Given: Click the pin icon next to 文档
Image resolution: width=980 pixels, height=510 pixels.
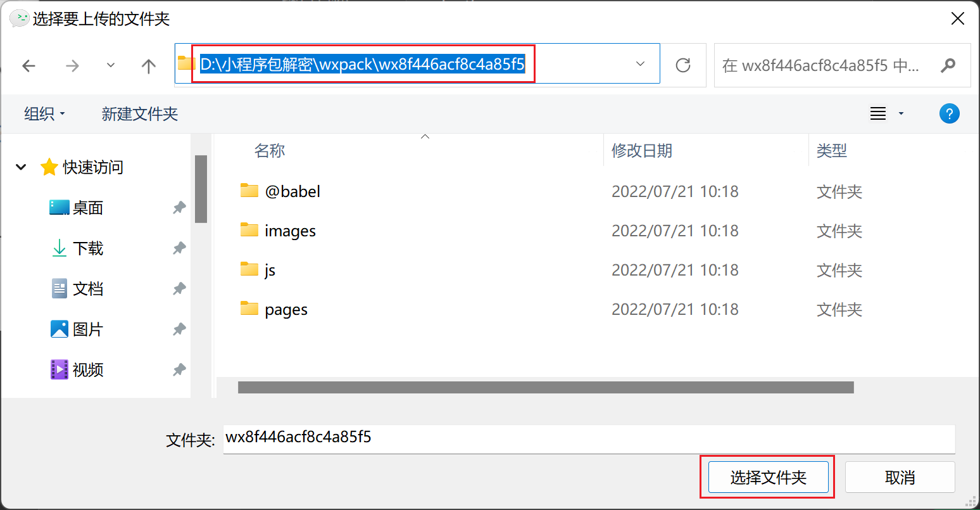Looking at the screenshot, I should [x=180, y=289].
